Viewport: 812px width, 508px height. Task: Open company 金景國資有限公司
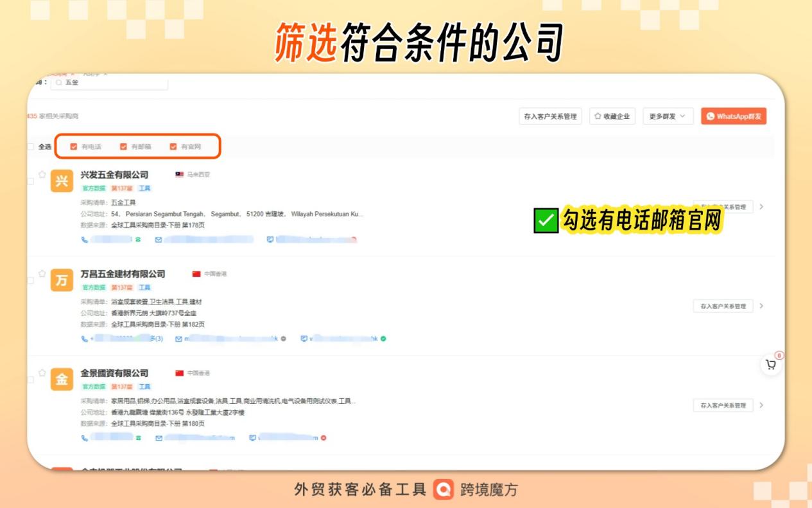coord(114,373)
